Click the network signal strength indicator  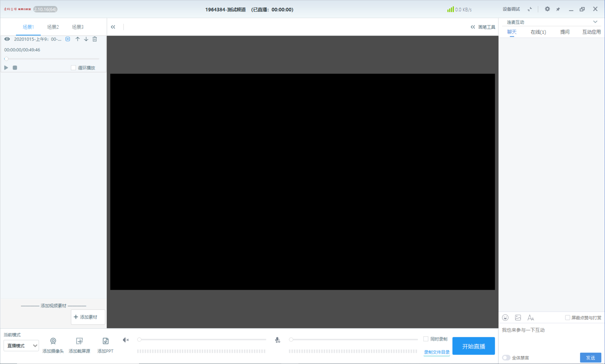tap(450, 9)
